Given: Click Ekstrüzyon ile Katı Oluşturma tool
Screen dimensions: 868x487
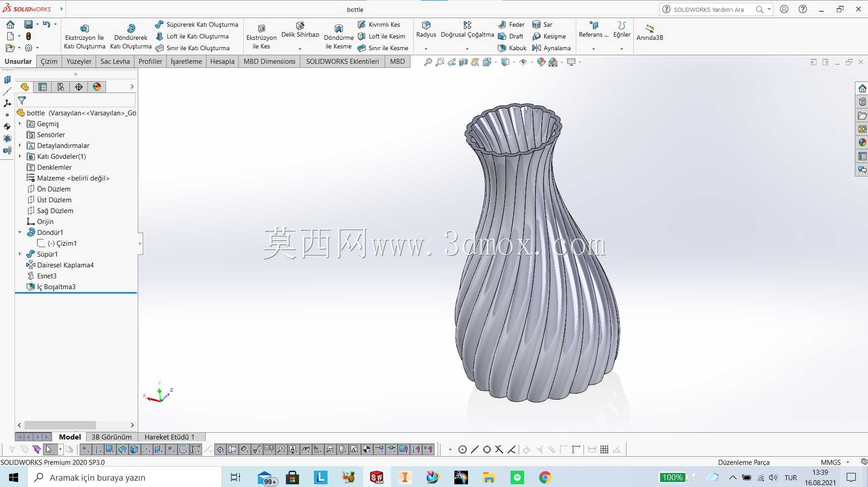Looking at the screenshot, I should (84, 36).
